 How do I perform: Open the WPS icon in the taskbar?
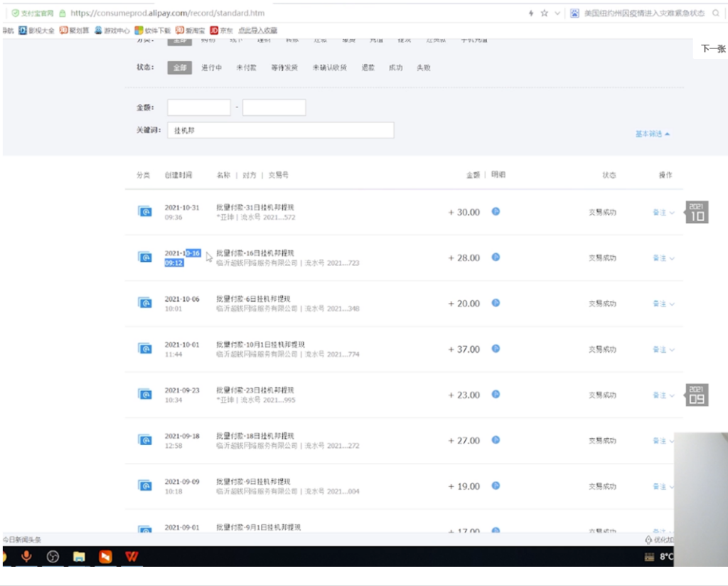132,556
